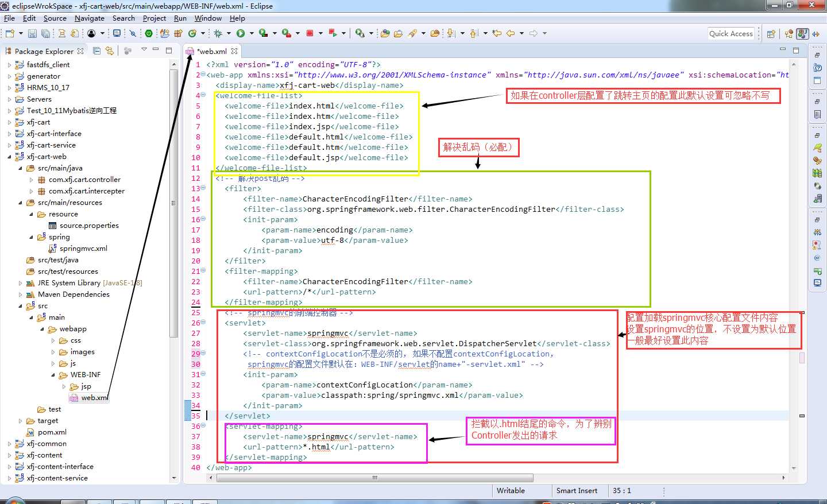Open Back history dropdown arrow

521,33
